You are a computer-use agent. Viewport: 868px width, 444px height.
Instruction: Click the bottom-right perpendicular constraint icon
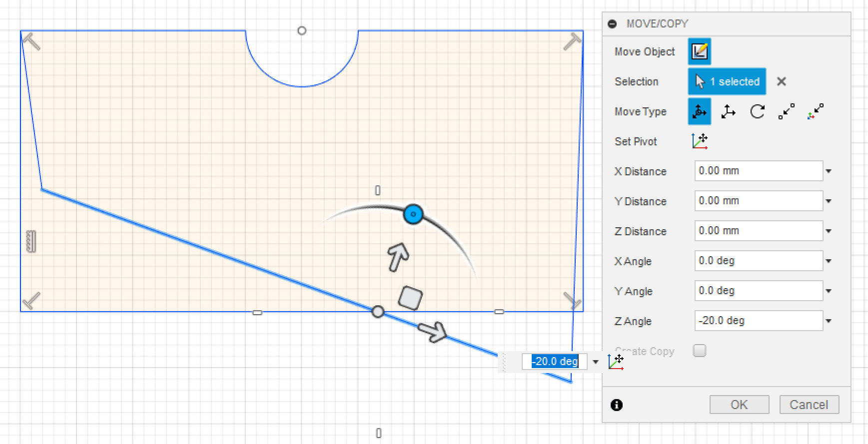tap(573, 301)
